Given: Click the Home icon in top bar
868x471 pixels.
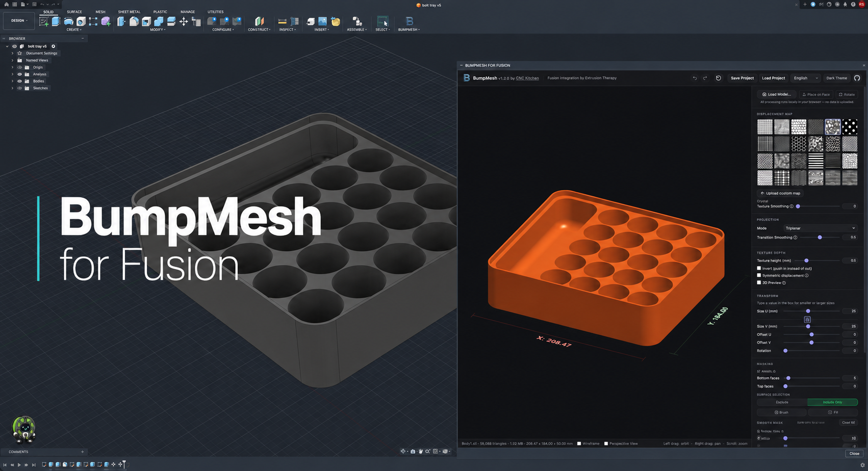Looking at the screenshot, I should click(x=6, y=4).
